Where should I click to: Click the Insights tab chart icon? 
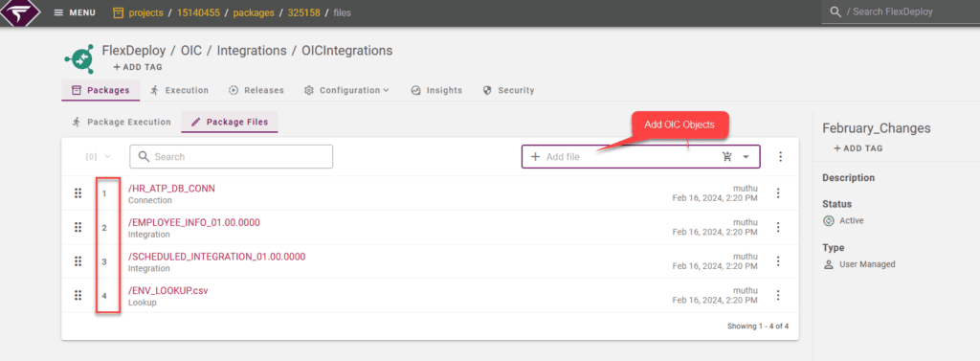416,90
